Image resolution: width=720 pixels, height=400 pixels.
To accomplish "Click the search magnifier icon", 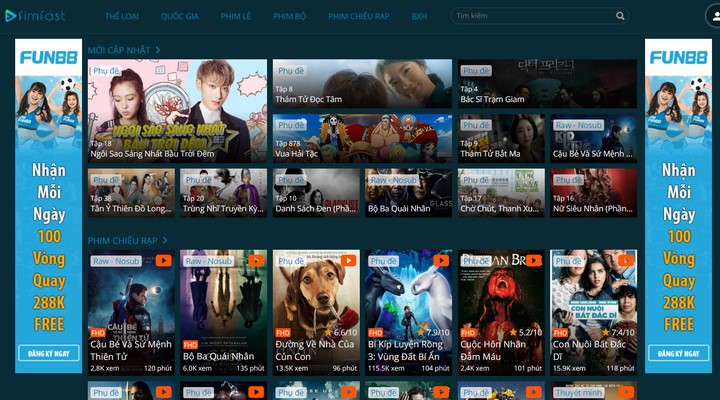I will tap(620, 16).
